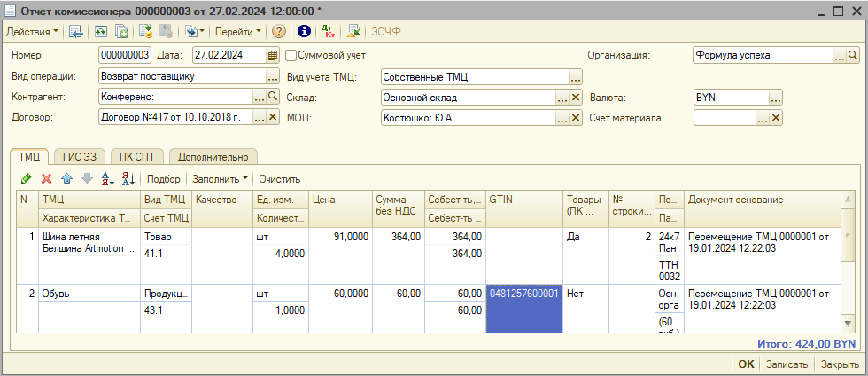Click the Записать button
Viewport: 868px width, 376px height.
(x=787, y=364)
